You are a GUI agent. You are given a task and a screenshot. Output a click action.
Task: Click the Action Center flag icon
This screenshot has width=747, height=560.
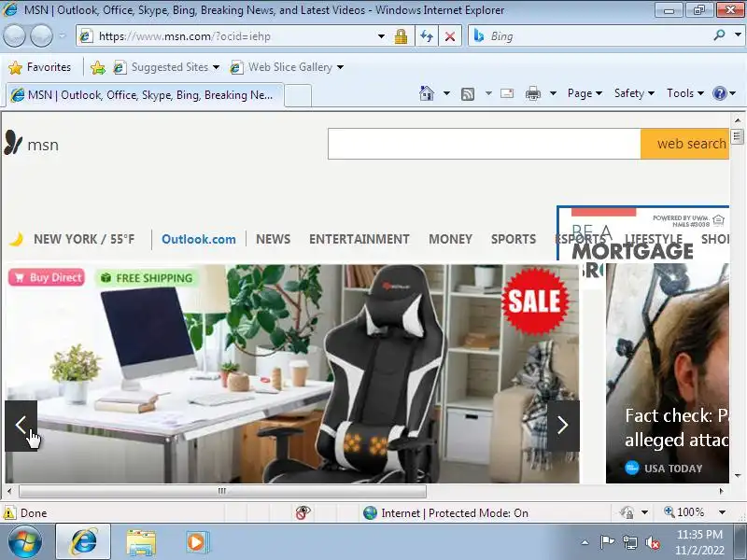click(x=607, y=542)
